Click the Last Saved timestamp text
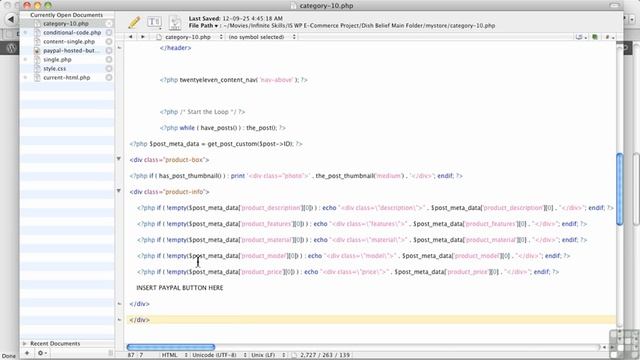This screenshot has width=640, height=360. [x=236, y=18]
